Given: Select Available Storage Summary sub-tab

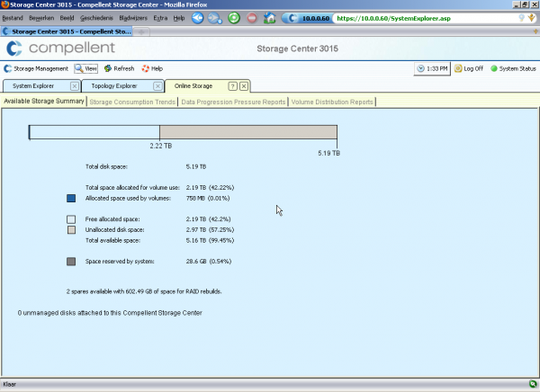Looking at the screenshot, I should (44, 102).
